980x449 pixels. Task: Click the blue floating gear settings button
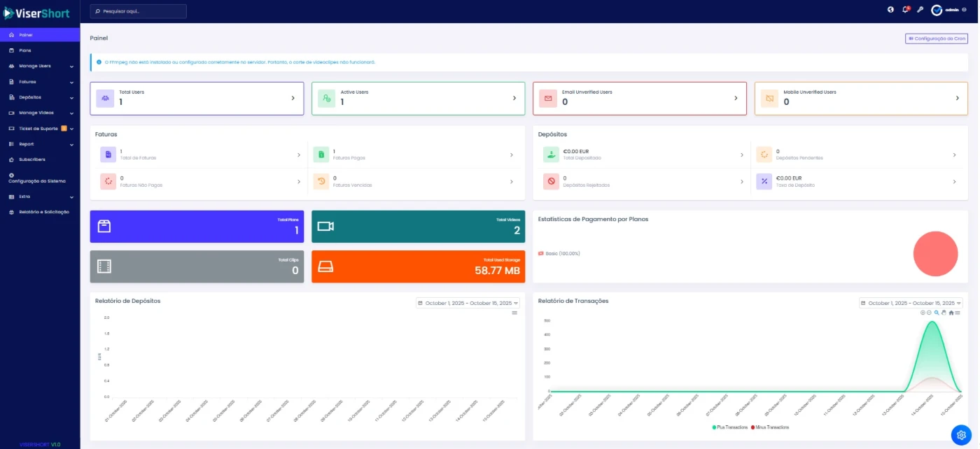[x=961, y=435]
